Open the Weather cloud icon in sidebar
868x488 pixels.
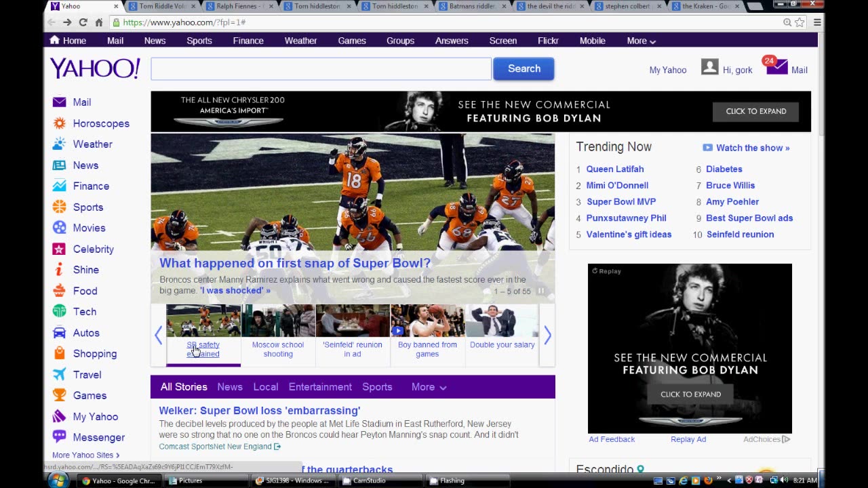(x=59, y=144)
